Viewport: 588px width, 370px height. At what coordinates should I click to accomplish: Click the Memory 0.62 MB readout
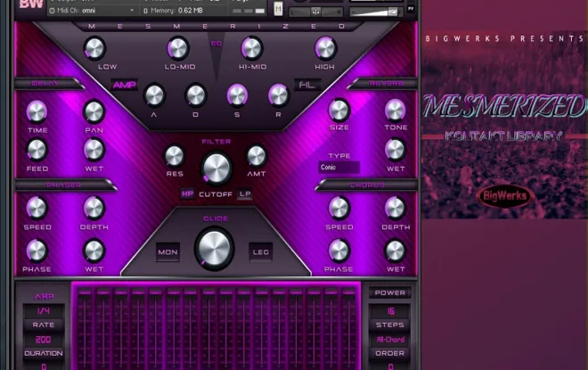[173, 11]
